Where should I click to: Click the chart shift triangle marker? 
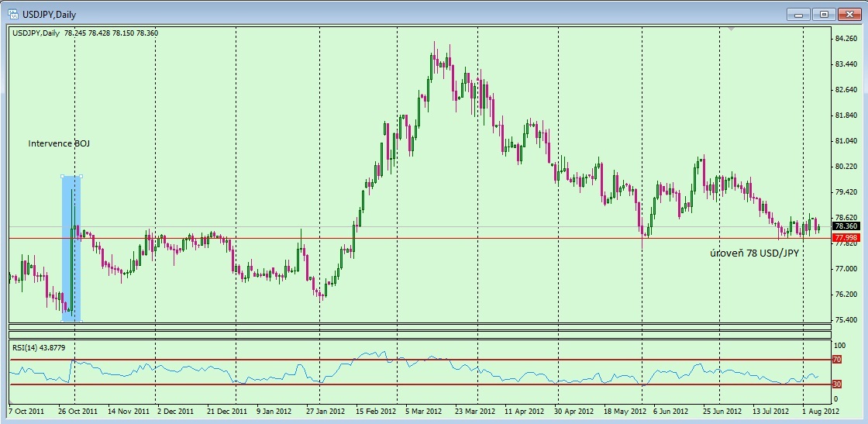[x=730, y=29]
